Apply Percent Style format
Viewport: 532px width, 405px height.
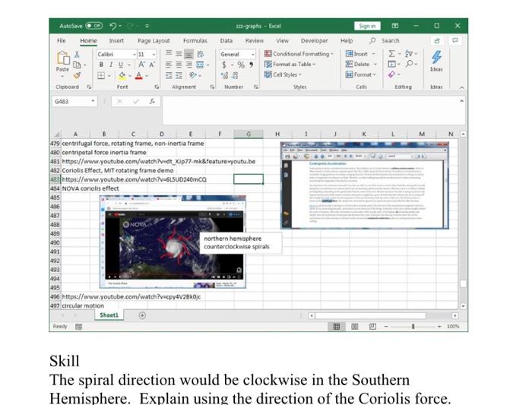tap(241, 65)
